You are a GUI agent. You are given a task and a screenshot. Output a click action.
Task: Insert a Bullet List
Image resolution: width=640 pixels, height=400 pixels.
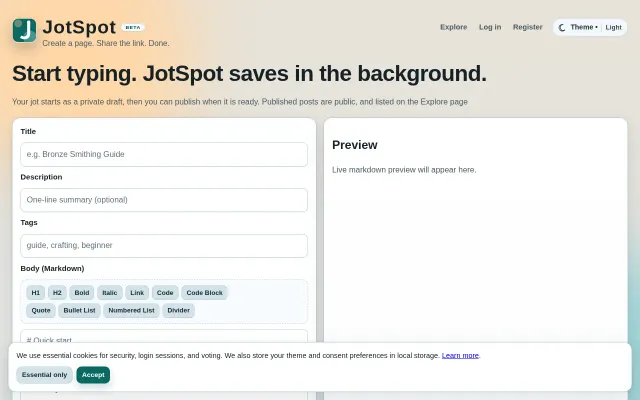79,310
